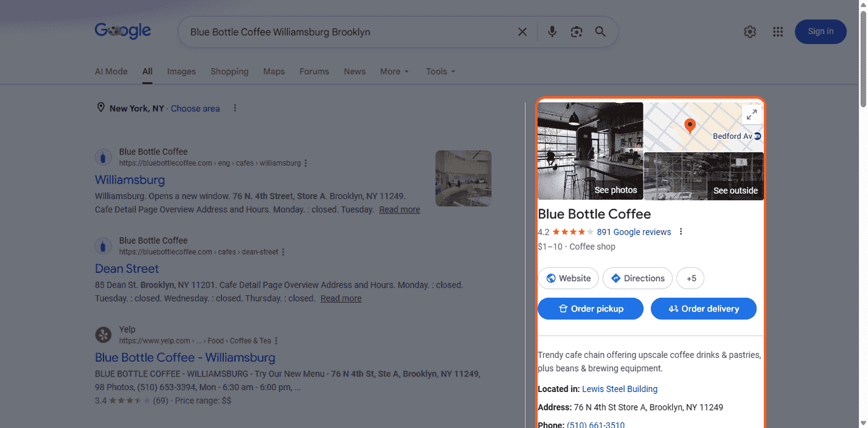The height and width of the screenshot is (428, 868).
Task: Open the Williamsburg result title link
Action: (130, 180)
